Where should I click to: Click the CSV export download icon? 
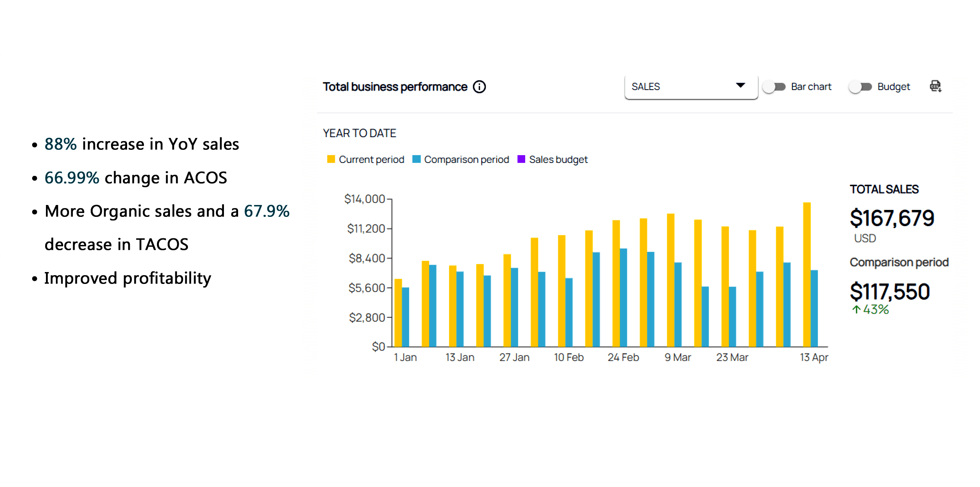pos(935,86)
